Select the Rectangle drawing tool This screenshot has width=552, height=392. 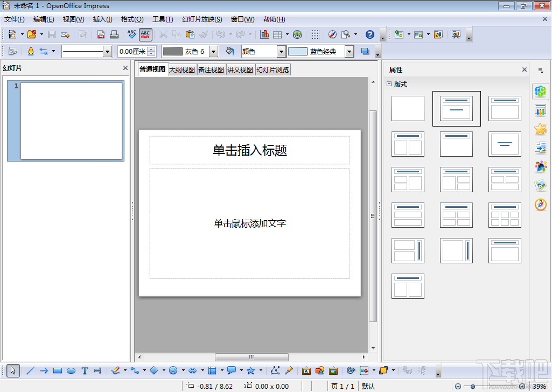pyautogui.click(x=58, y=370)
